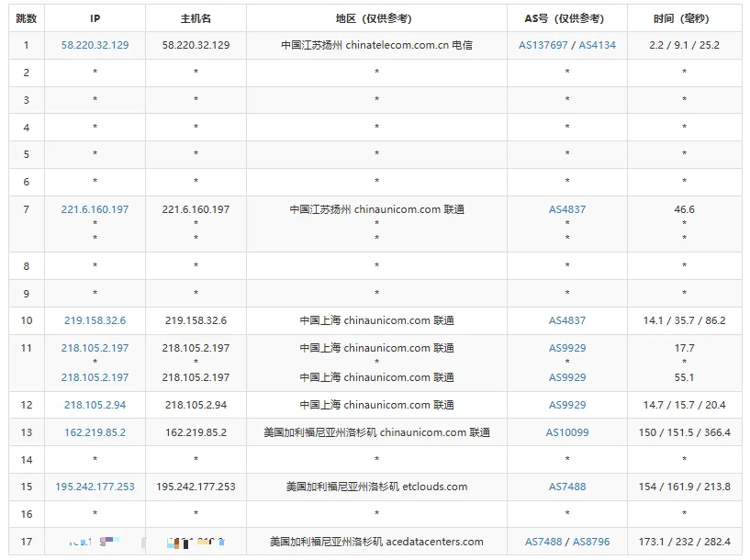The height and width of the screenshot is (560, 750).
Task: Select time cell 173.1 / 232 / 282.4
Action: tap(684, 542)
